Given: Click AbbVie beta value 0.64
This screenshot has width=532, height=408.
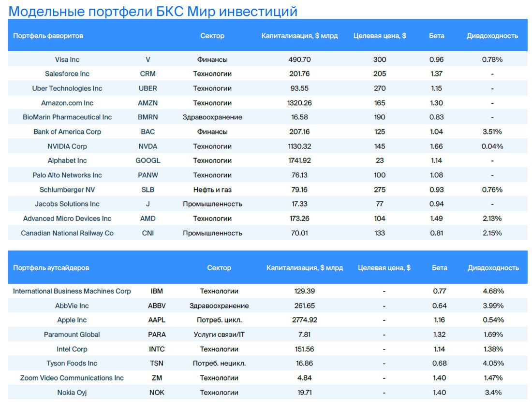Looking at the screenshot, I should pos(439,306).
